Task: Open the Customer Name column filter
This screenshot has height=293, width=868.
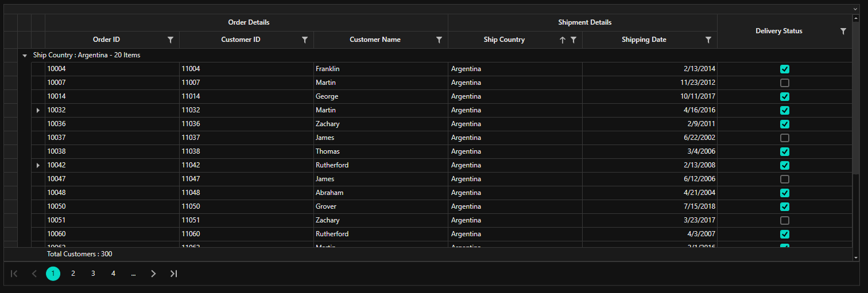Action: tap(439, 40)
